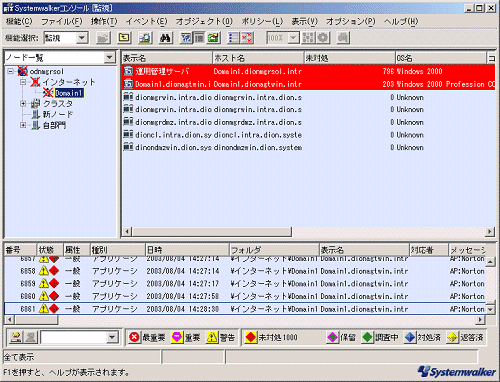Select the dinondmzwin.dion.sys node row
The image size is (500, 382).
coord(308,147)
